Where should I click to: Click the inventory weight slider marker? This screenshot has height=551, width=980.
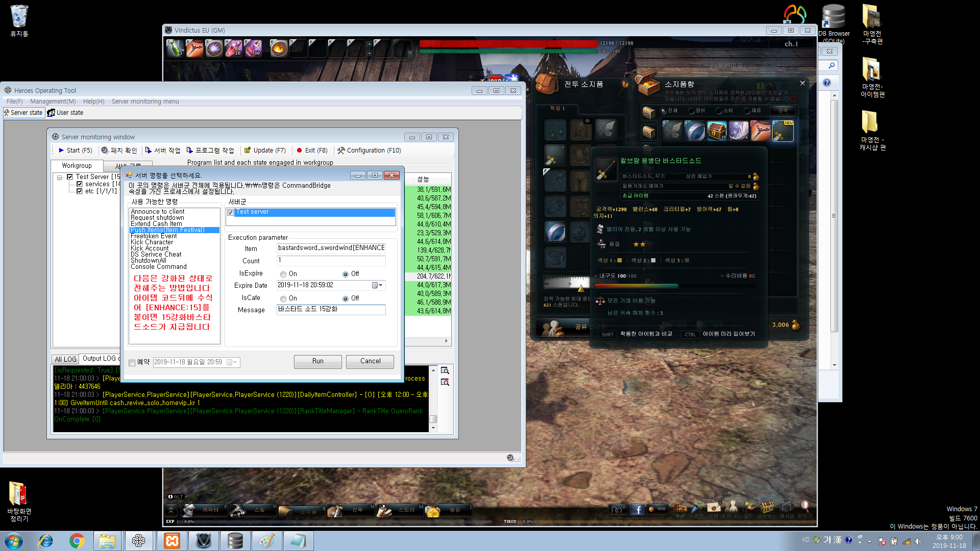pyautogui.click(x=581, y=288)
